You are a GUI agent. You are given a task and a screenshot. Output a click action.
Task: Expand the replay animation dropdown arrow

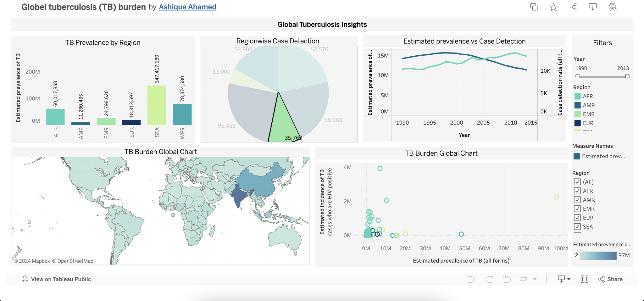[x=535, y=279]
